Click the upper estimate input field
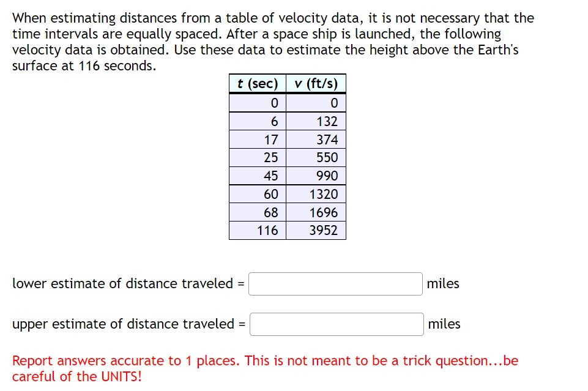This screenshot has height=391, width=588. click(x=336, y=324)
